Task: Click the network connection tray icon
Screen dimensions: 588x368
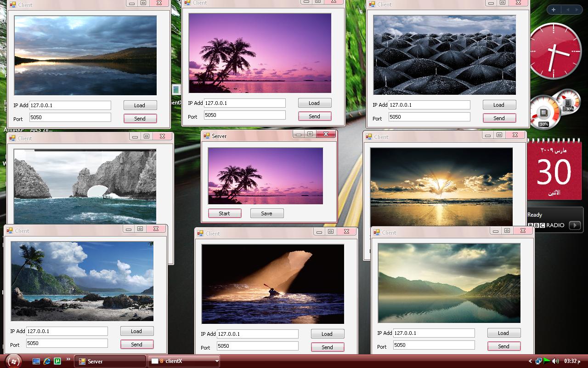Action: pyautogui.click(x=538, y=361)
